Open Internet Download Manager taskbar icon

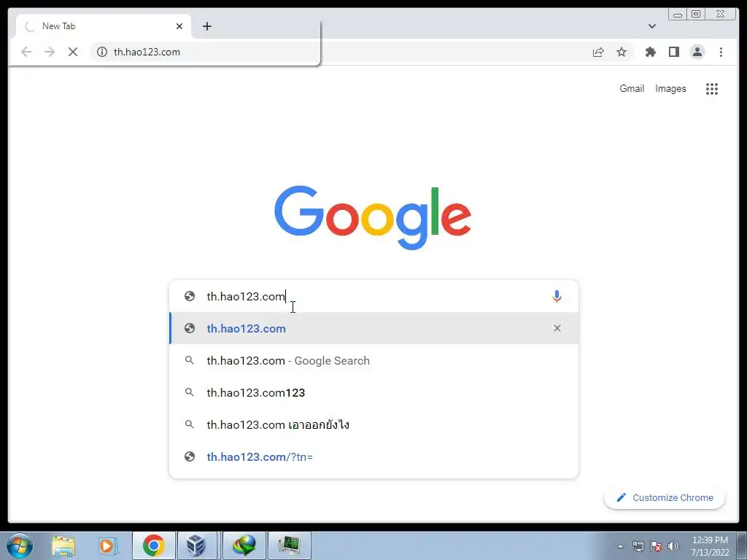click(x=244, y=545)
